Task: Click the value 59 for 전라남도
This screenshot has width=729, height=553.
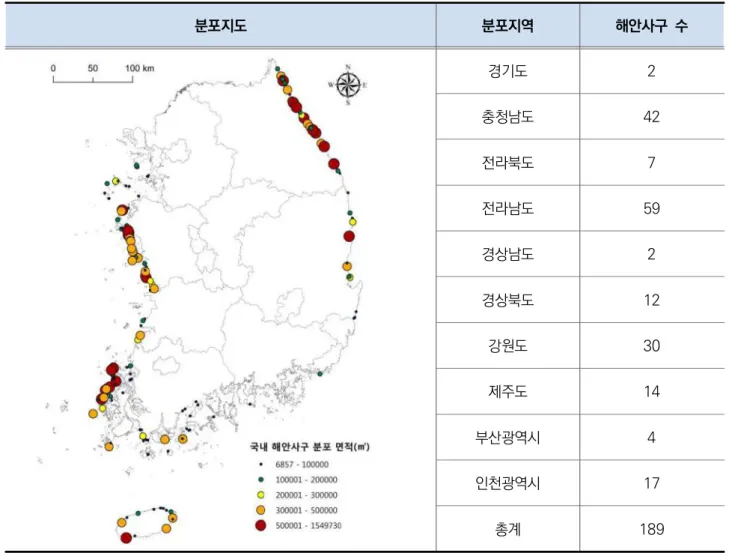Action: coord(651,208)
